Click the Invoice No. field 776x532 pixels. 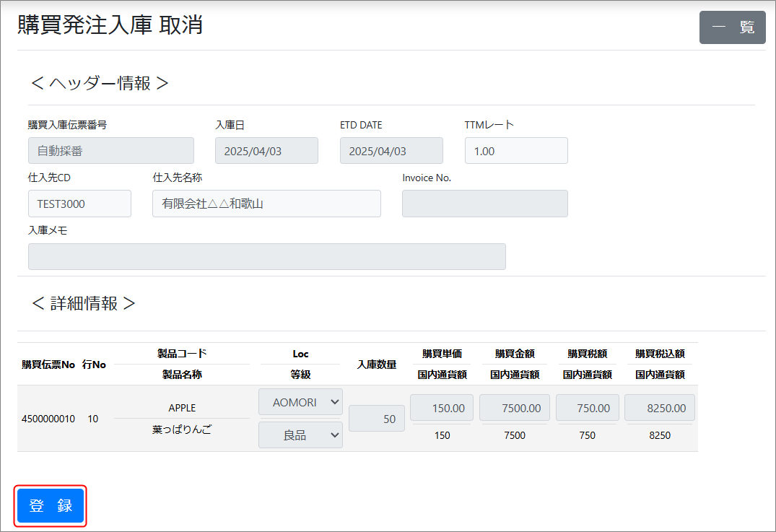coord(484,204)
